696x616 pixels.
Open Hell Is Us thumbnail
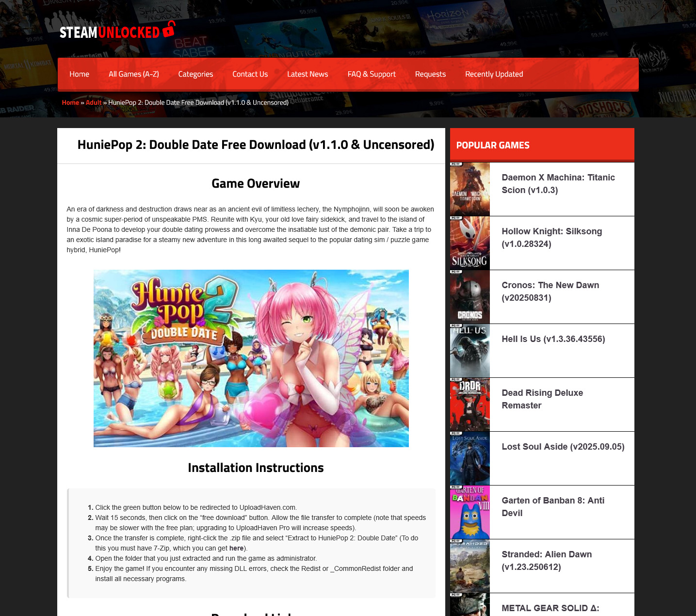pyautogui.click(x=470, y=351)
